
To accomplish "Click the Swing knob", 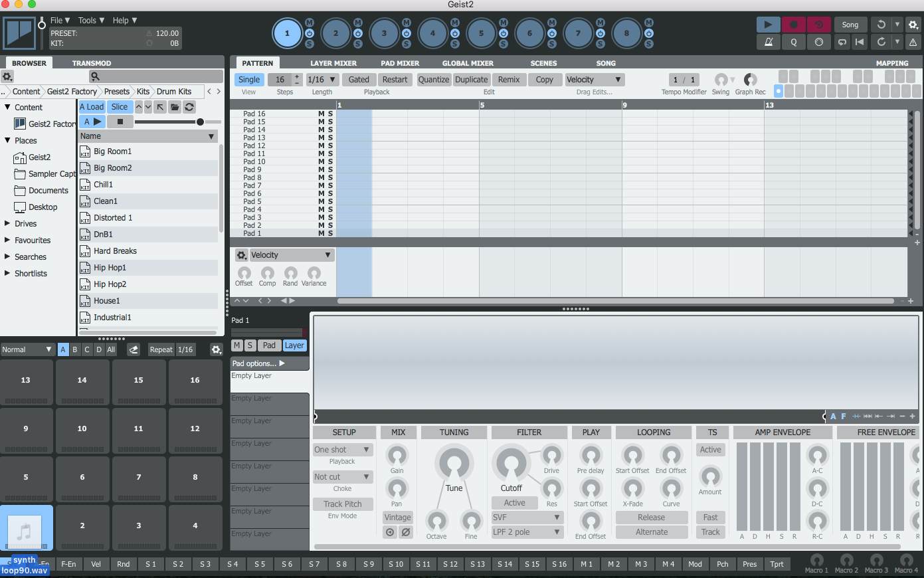I will tap(721, 80).
